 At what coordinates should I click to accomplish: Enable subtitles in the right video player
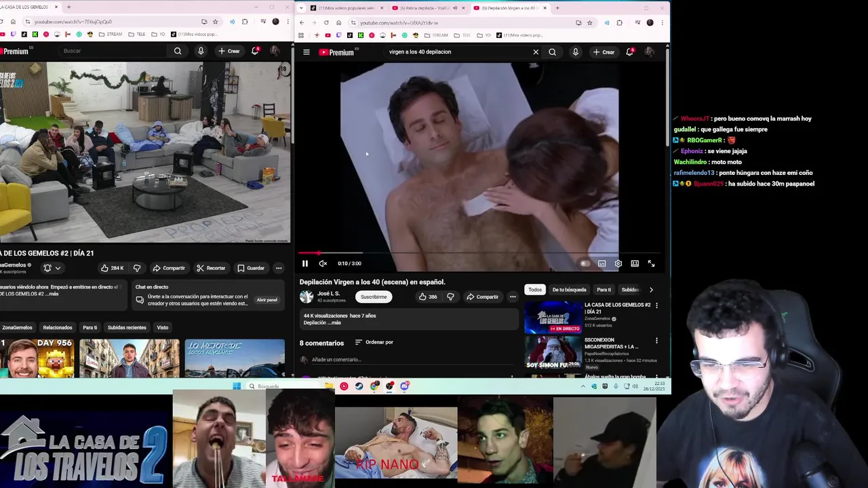[601, 264]
